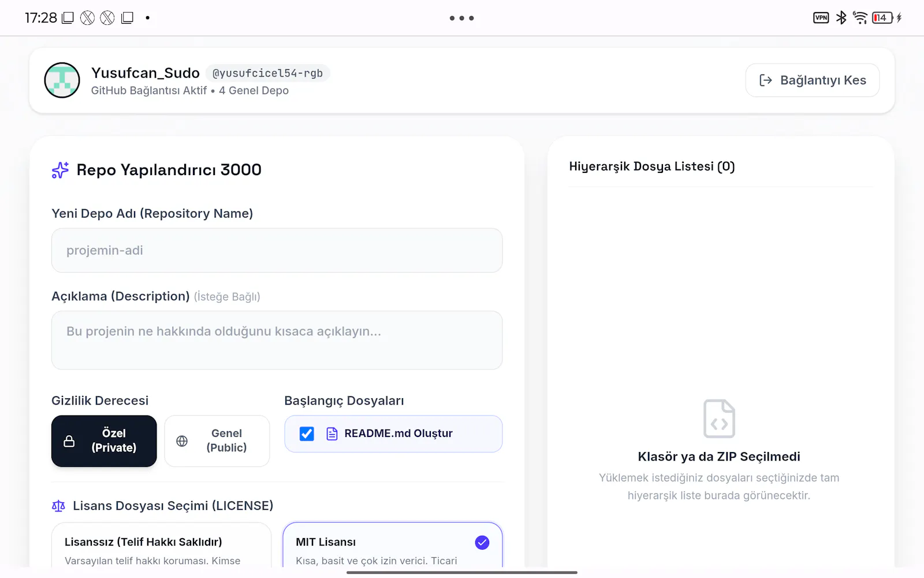This screenshot has height=578, width=924.
Task: Click the lock icon in the Özel option
Action: 69,441
